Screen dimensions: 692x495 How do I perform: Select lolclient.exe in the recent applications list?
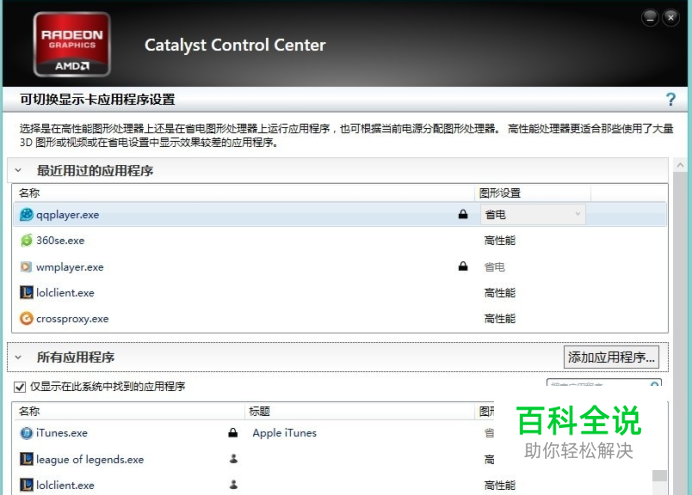pyautogui.click(x=340, y=292)
